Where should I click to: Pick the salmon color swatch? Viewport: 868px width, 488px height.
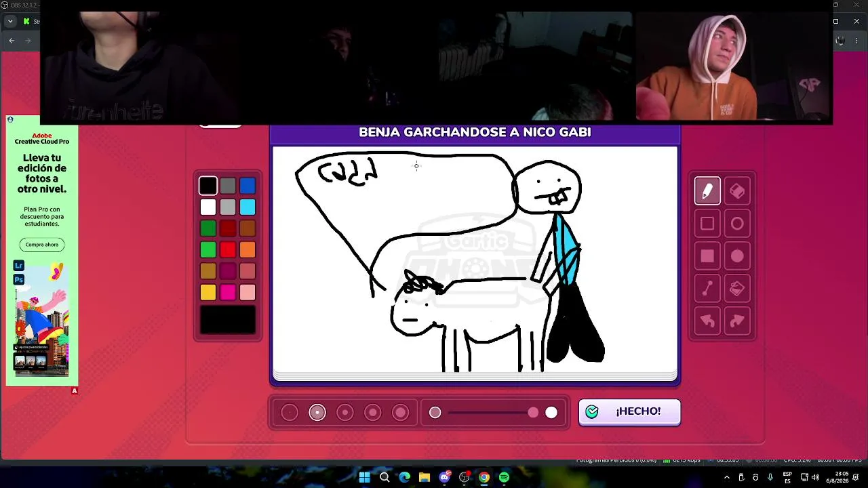[x=248, y=271]
